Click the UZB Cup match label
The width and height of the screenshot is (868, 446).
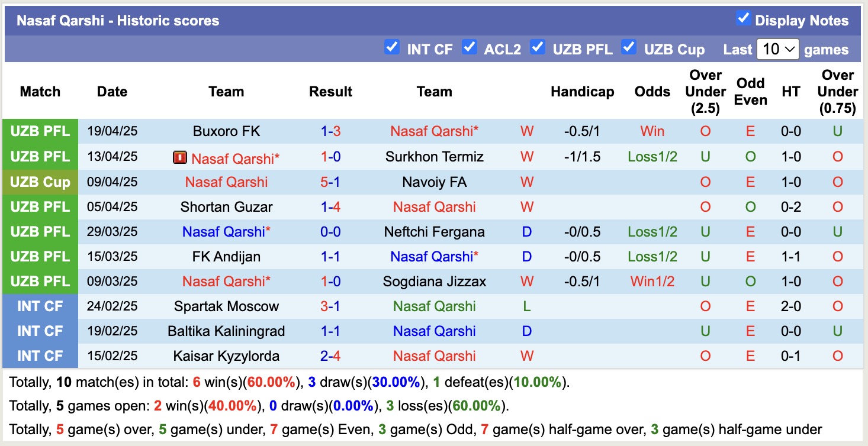(40, 182)
